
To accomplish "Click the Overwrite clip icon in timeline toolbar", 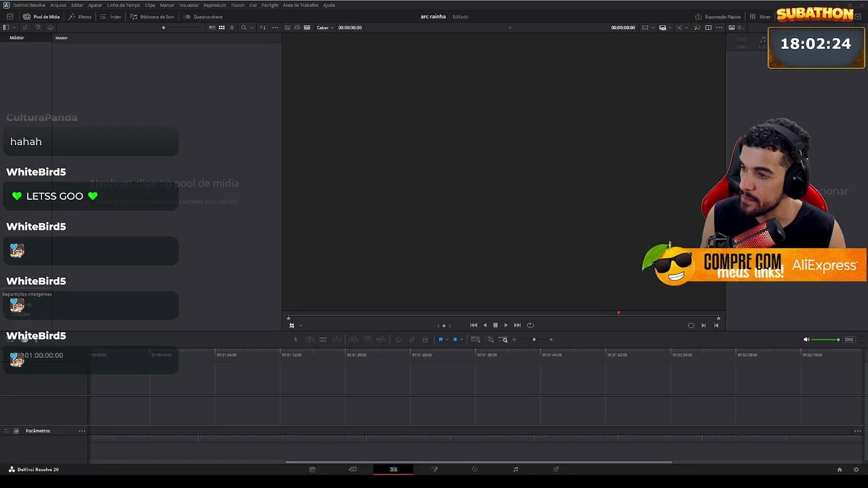I will click(367, 340).
